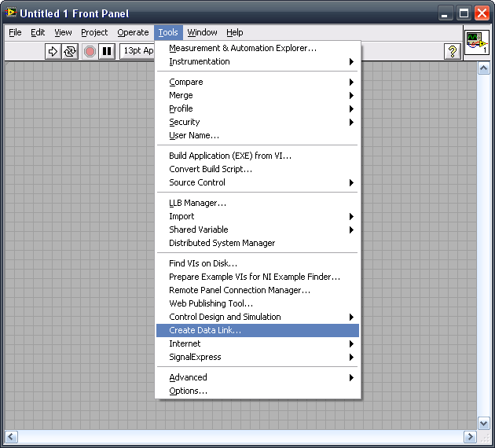This screenshot has width=495, height=448.
Task: Expand the Profile submenu
Action: 258,108
